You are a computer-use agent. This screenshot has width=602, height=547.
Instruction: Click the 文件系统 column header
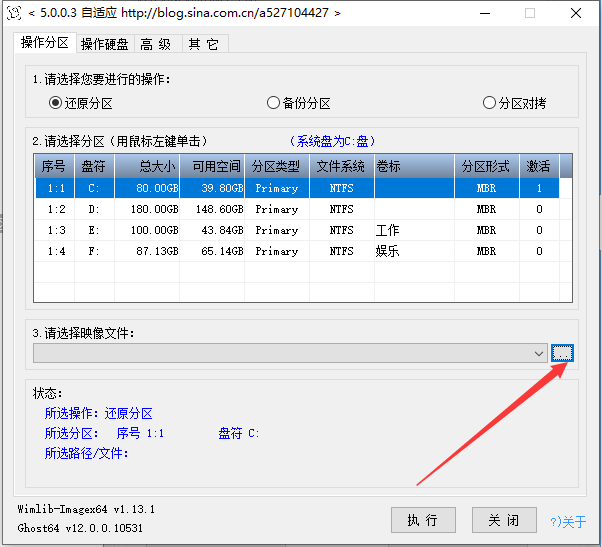(341, 166)
